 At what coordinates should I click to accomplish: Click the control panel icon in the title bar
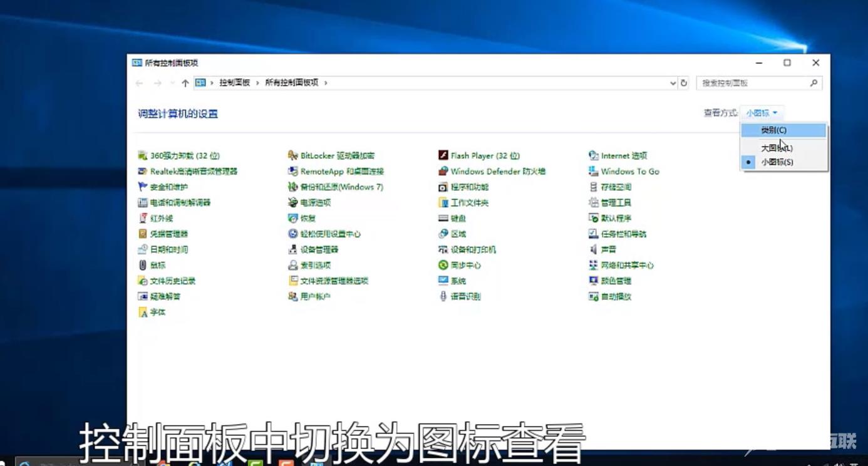[x=137, y=63]
